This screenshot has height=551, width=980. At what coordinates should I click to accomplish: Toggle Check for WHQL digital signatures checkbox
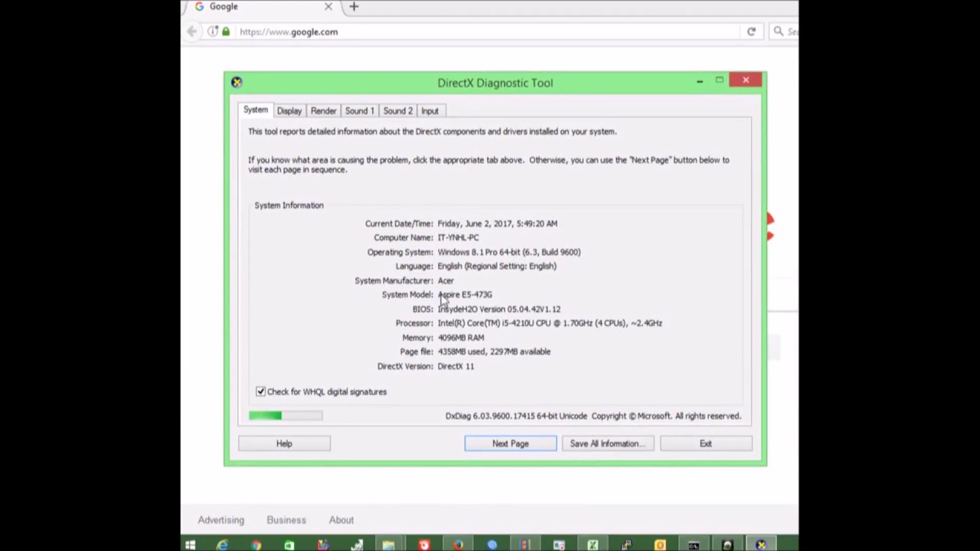(260, 392)
